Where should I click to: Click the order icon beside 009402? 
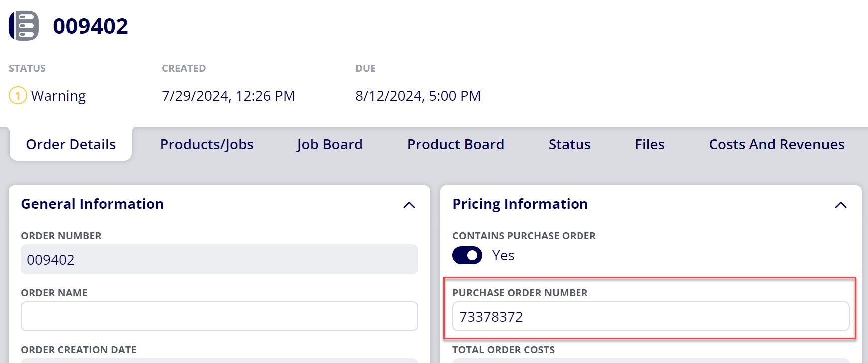(24, 26)
